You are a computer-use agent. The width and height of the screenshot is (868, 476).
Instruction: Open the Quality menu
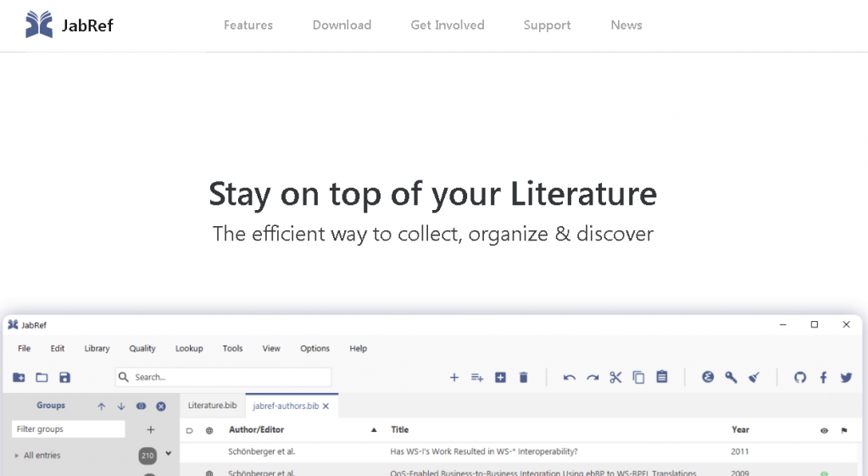[x=142, y=348]
